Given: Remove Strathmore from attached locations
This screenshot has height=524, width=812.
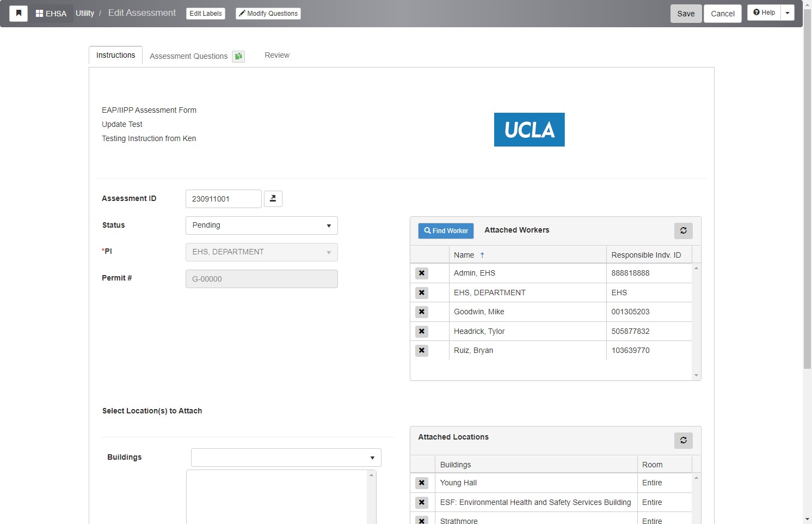Looking at the screenshot, I should coord(422,521).
